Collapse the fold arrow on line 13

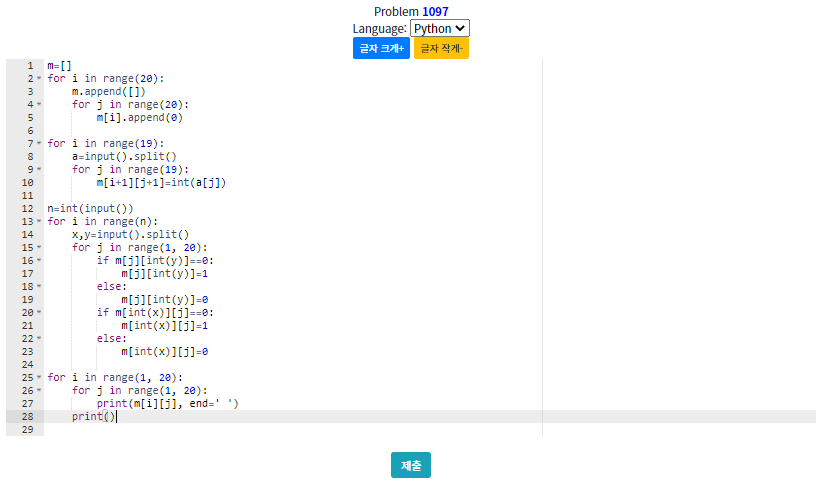click(x=39, y=222)
